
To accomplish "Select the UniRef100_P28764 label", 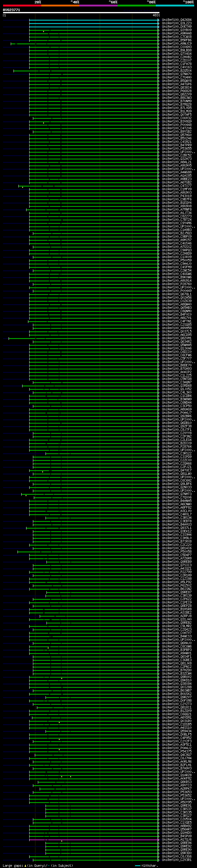I will tap(177, 447).
